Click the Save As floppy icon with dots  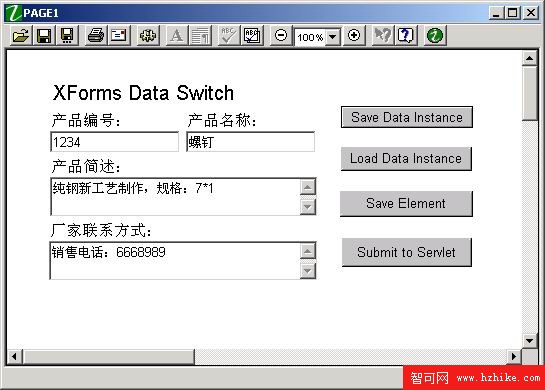point(67,35)
